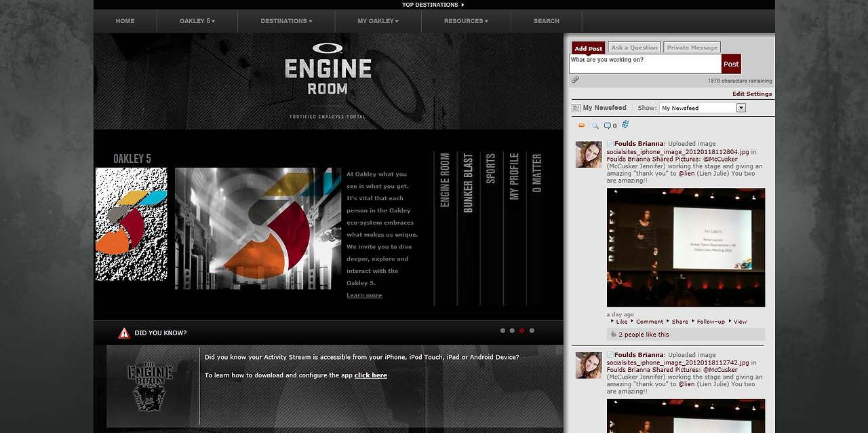The image size is (868, 433).
Task: Click the @lien mention in the first post
Action: [x=687, y=174]
